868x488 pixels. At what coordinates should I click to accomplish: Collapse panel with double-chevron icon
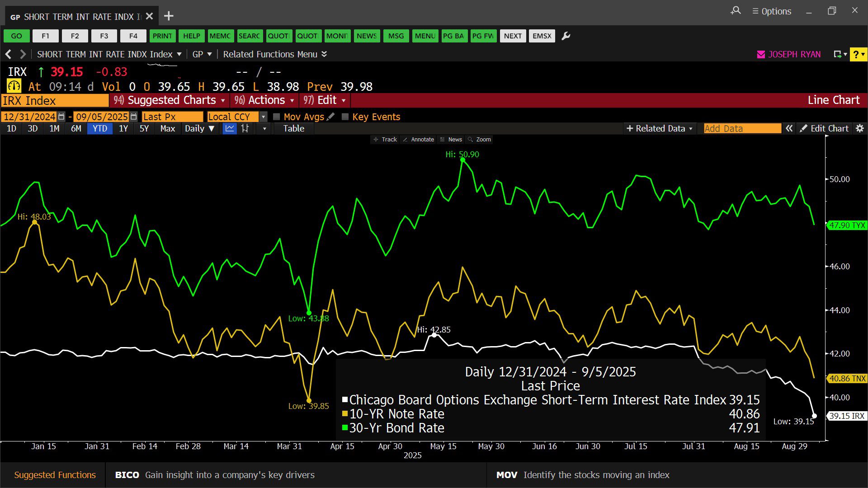[x=789, y=128]
